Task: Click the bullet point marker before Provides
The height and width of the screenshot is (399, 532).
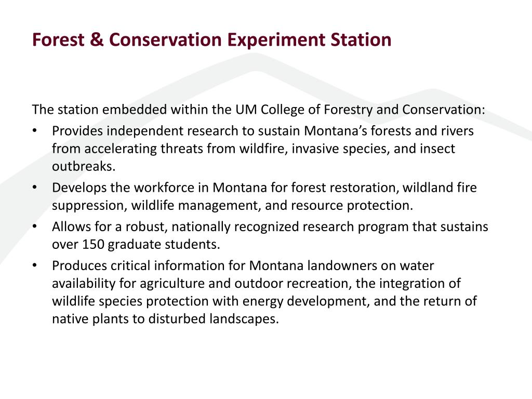Action: pos(34,130)
